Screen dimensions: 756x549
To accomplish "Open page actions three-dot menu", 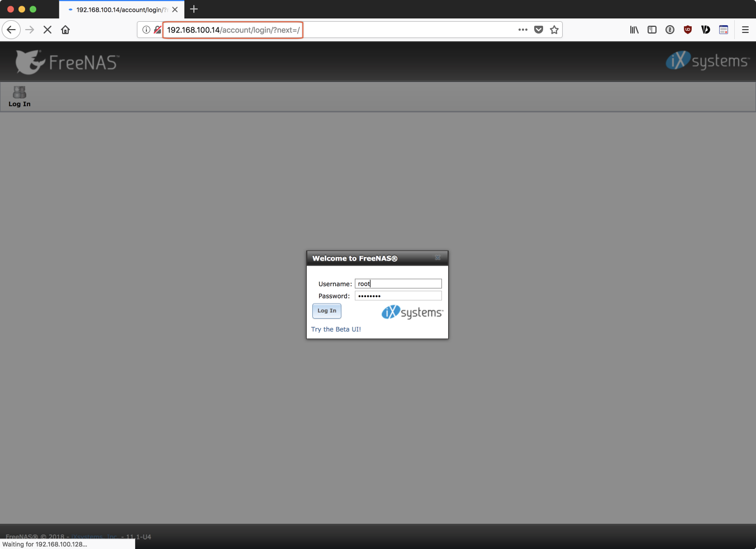I will [522, 30].
